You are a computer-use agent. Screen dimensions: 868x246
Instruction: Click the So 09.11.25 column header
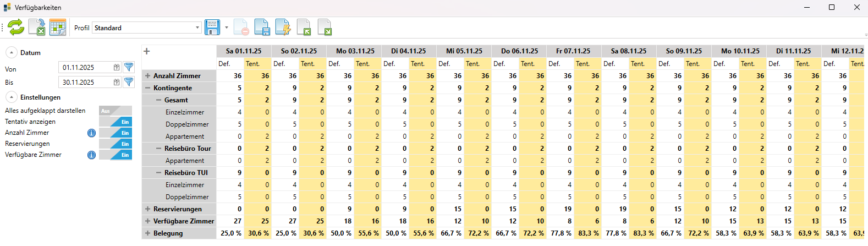[x=684, y=51]
